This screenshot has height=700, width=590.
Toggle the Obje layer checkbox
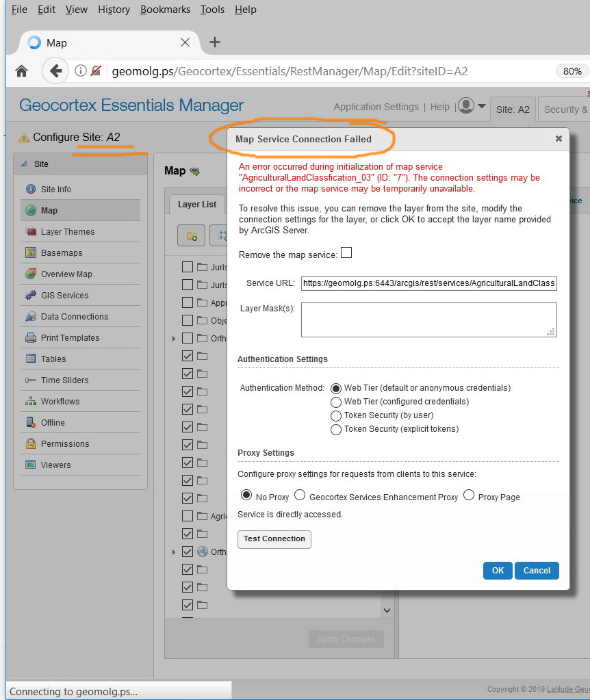[188, 320]
